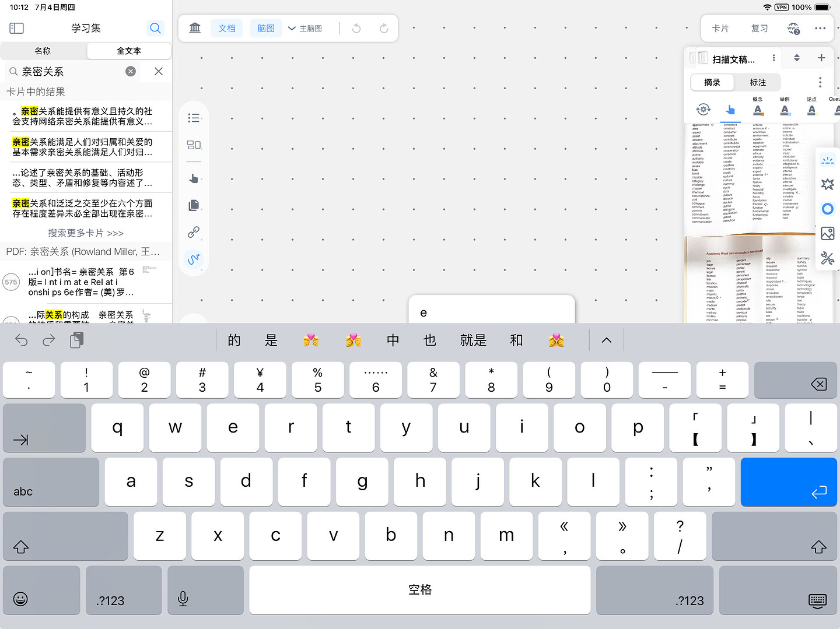Open the 复习 review mode
The width and height of the screenshot is (840, 629).
(x=760, y=28)
